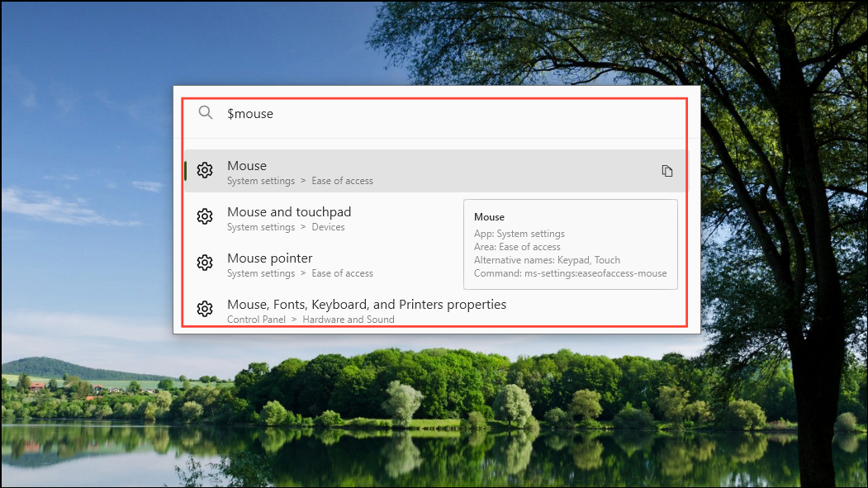
Task: Click the 'Alternative names: Keypad, Touch' text
Action: click(x=547, y=260)
